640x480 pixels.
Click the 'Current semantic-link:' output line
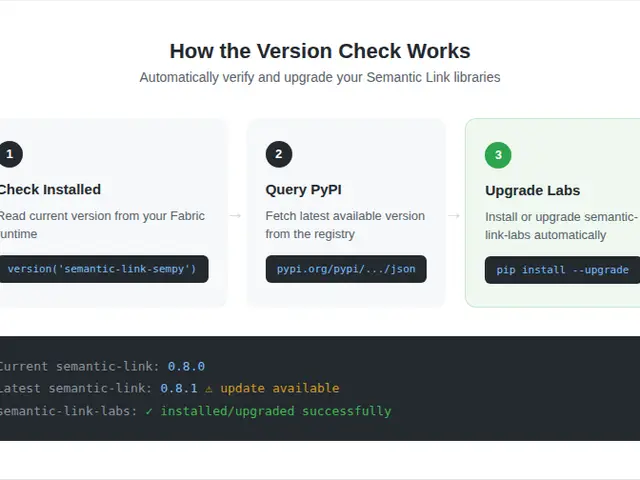click(102, 366)
